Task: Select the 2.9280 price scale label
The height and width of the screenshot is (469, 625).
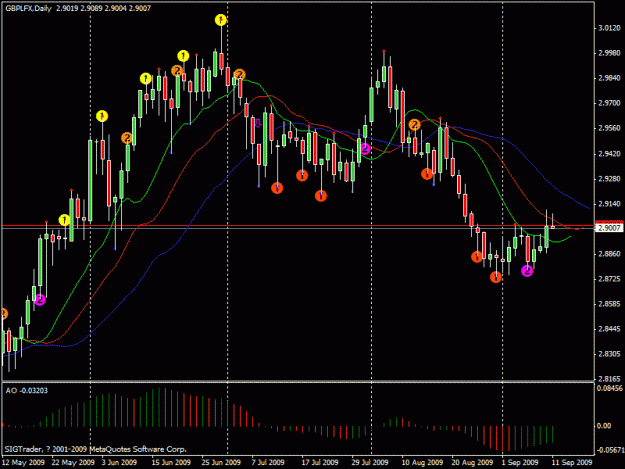Action: 609,179
